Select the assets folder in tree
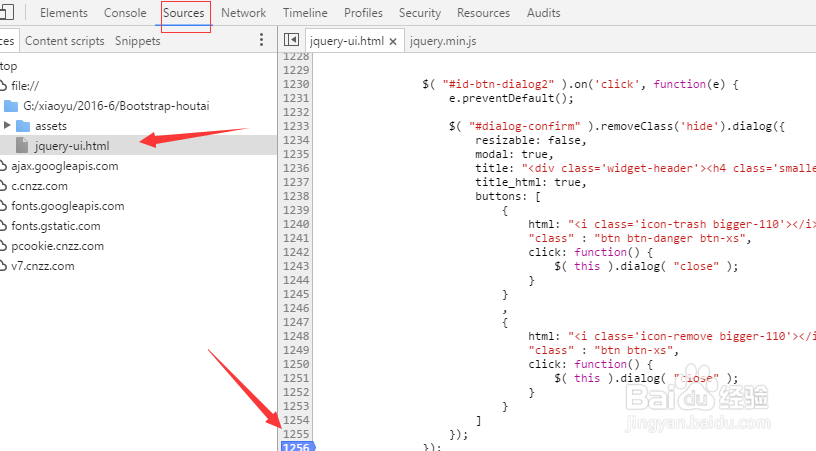Viewport: 816px width, 451px height. pyautogui.click(x=51, y=126)
